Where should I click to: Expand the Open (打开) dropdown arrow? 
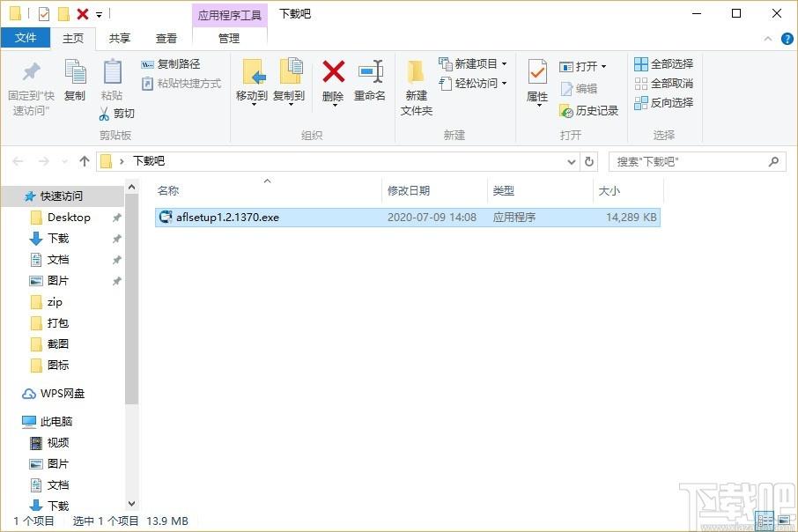[603, 67]
